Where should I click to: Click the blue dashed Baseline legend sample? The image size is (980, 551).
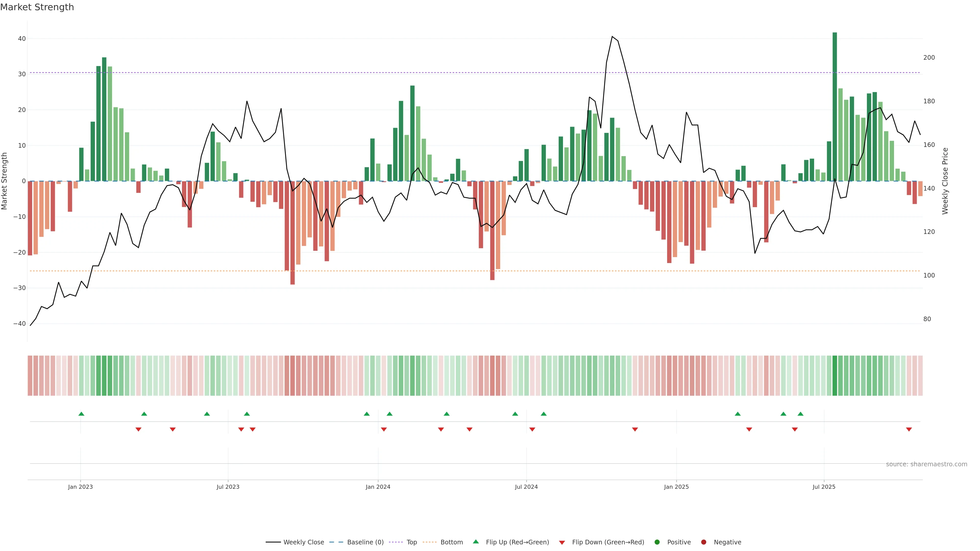[x=336, y=542]
